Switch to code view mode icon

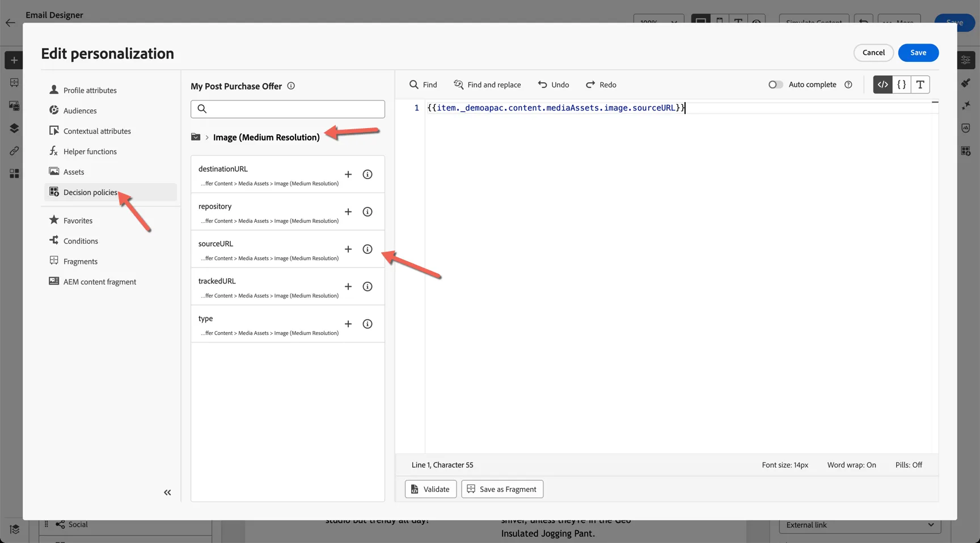tap(882, 84)
